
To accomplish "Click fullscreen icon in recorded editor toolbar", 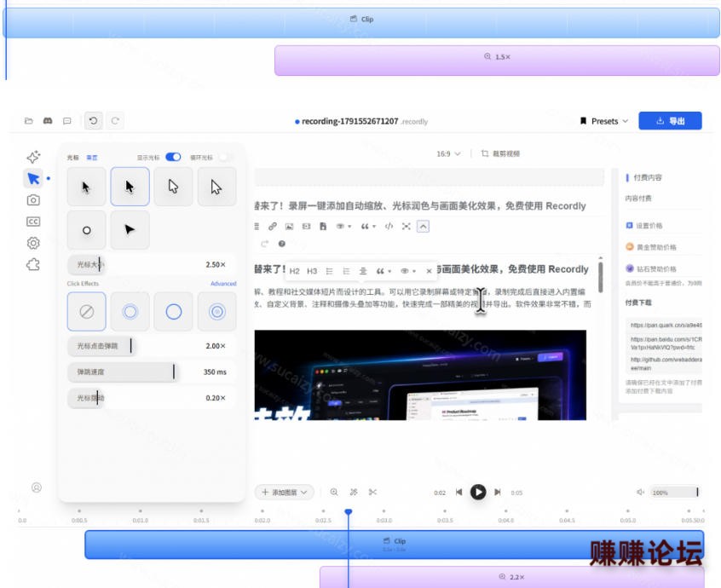I will click(406, 226).
